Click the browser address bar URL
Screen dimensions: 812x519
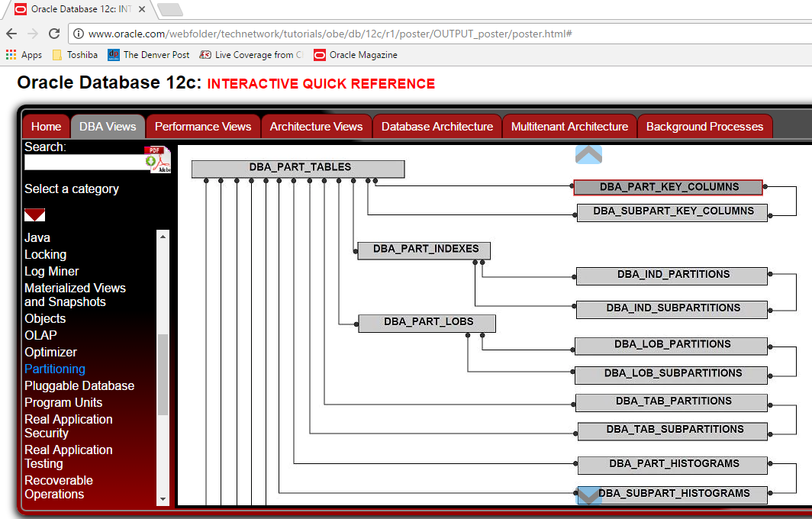point(330,34)
